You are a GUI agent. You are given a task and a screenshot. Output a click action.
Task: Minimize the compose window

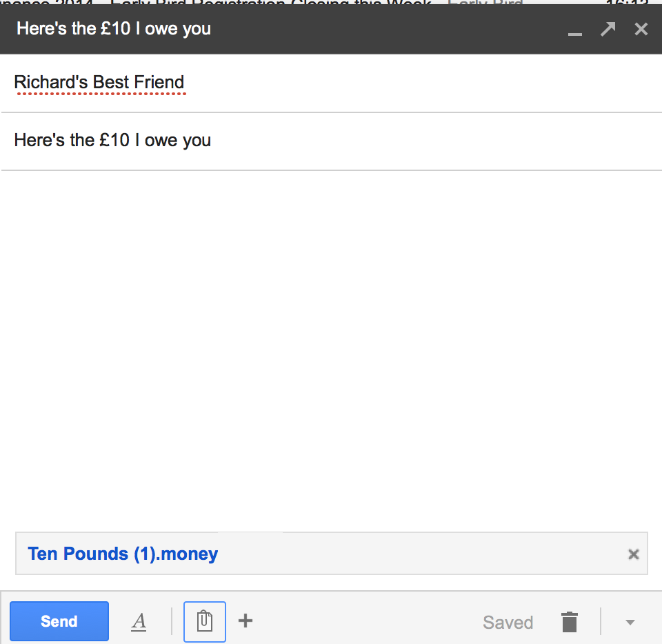click(574, 30)
